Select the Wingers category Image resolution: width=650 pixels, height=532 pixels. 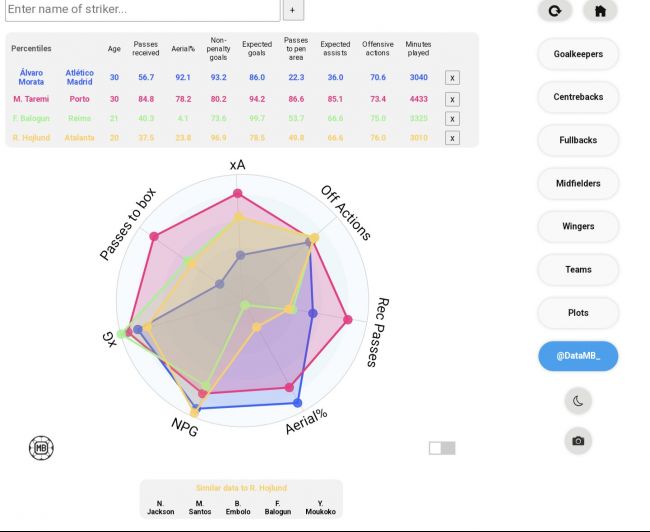(x=578, y=226)
